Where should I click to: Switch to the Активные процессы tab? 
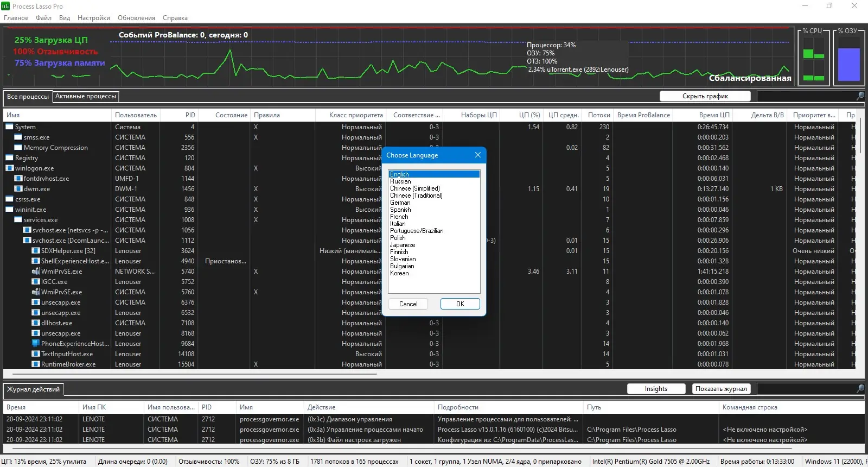(x=86, y=96)
